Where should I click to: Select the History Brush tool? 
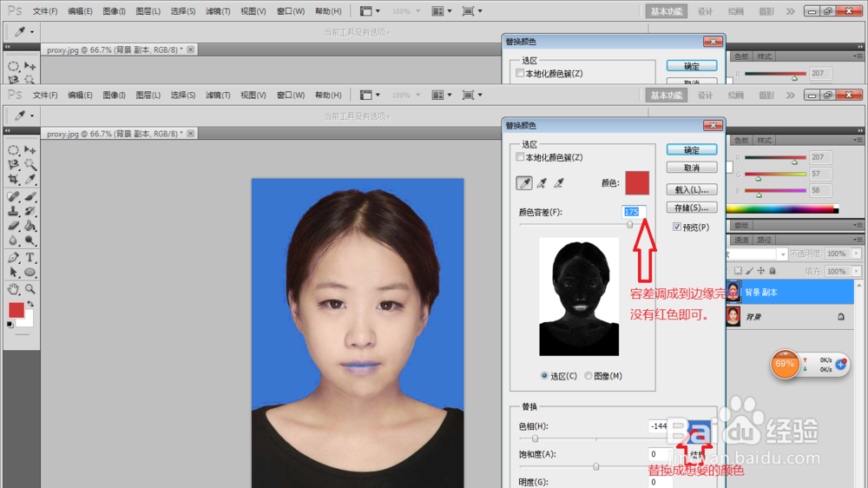coord(30,211)
